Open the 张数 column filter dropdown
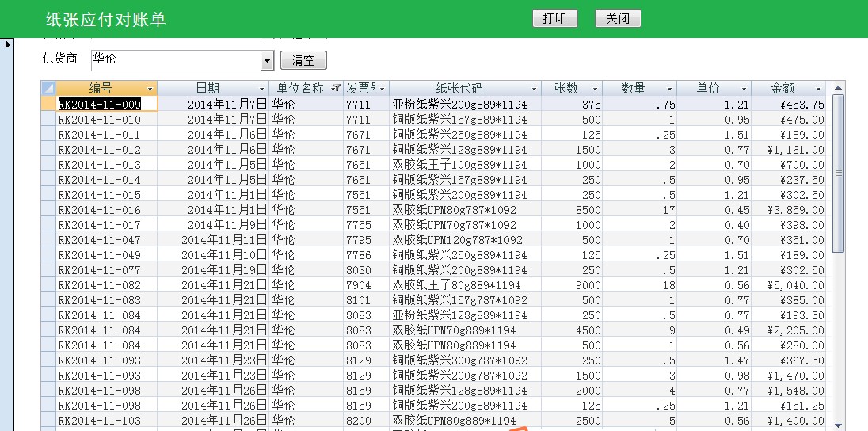 pyautogui.click(x=595, y=89)
